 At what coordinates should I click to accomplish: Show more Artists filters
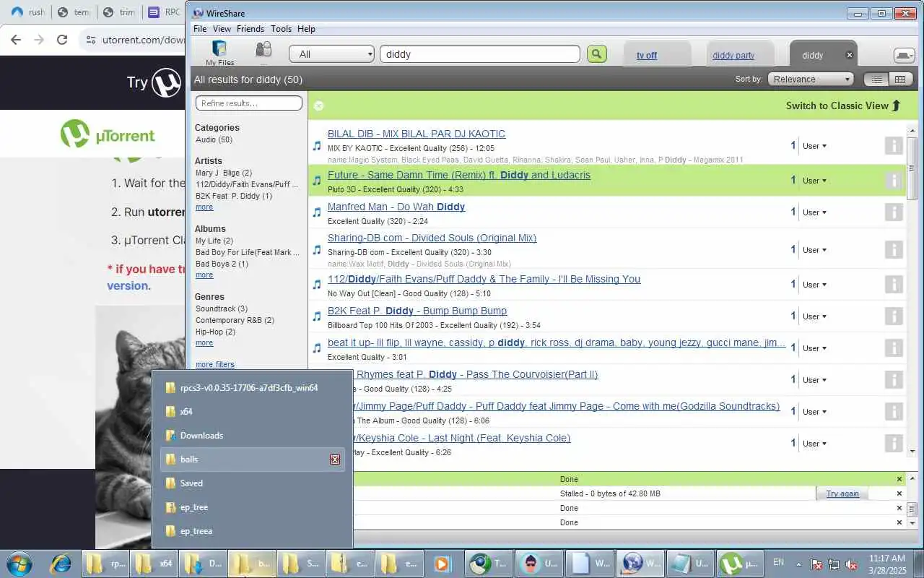(204, 207)
